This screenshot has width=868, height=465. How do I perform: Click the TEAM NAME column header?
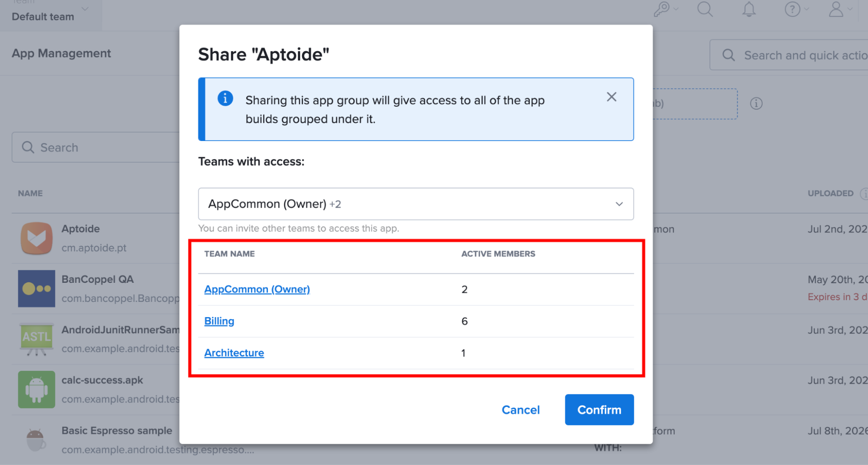click(229, 254)
